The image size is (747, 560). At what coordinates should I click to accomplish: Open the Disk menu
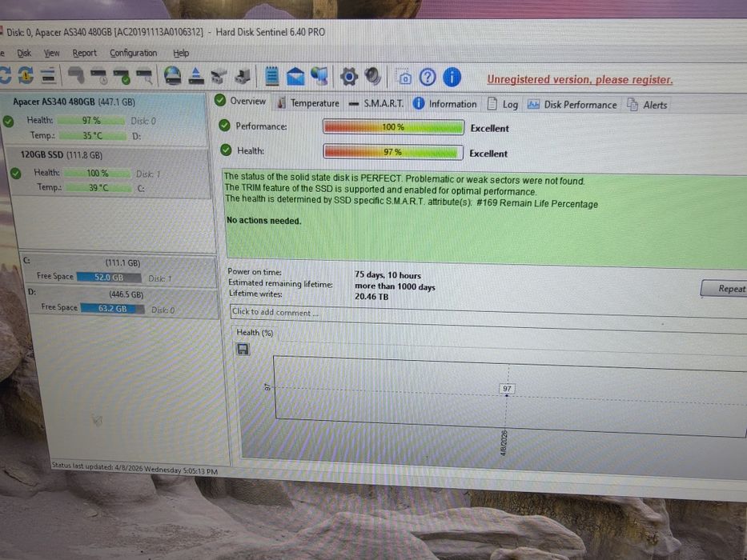coord(24,53)
